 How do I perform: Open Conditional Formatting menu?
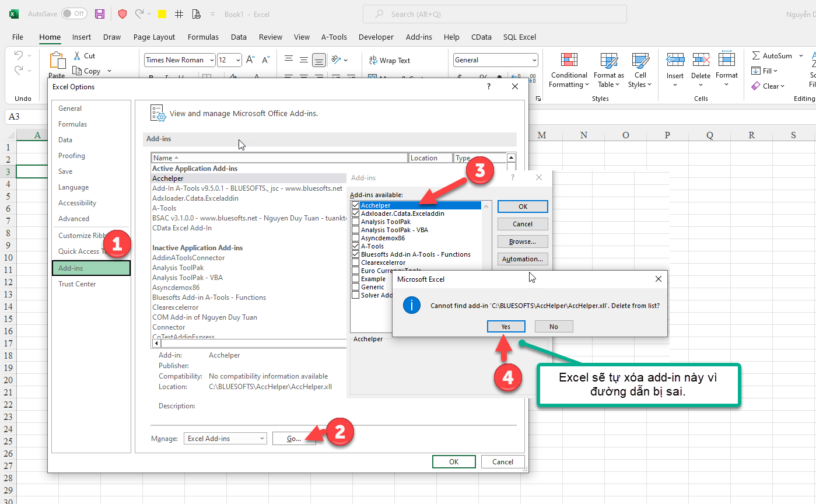[569, 70]
